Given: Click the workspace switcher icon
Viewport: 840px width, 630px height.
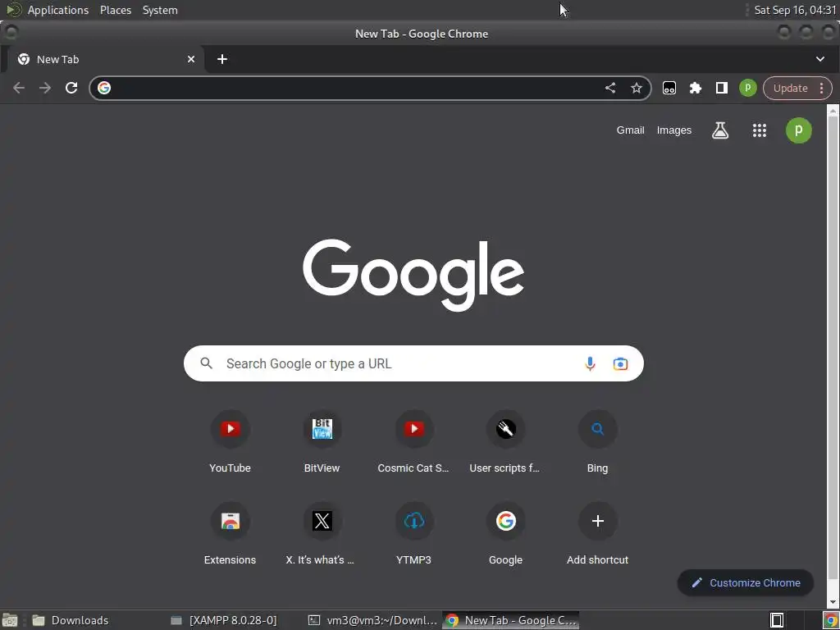Looking at the screenshot, I should pos(777,620).
